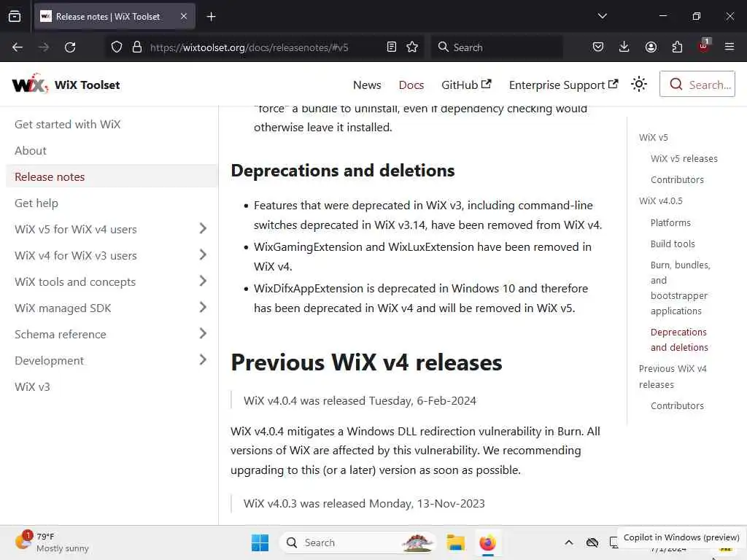Open Enterprise Support external link
The height and width of the screenshot is (560, 747).
point(564,85)
